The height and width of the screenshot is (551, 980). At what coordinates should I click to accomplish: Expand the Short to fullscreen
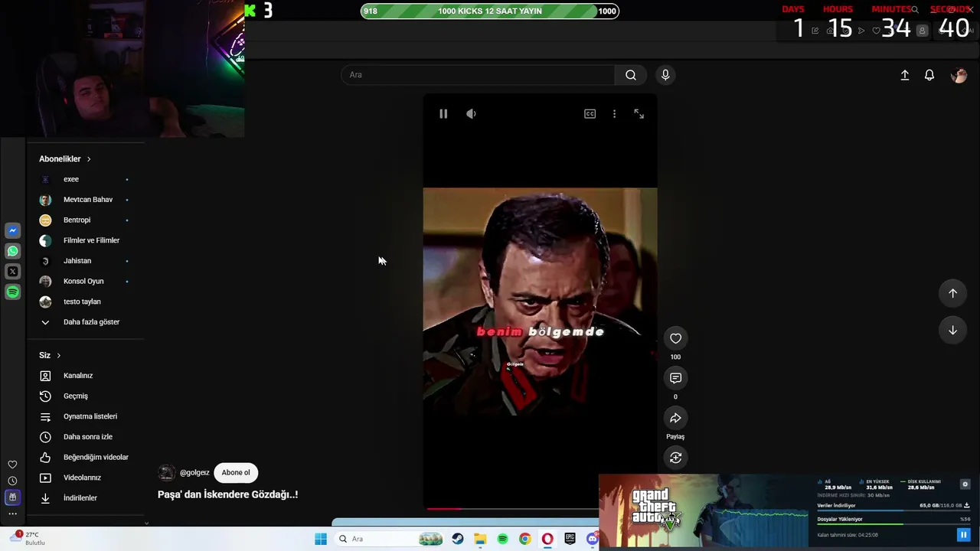coord(639,114)
